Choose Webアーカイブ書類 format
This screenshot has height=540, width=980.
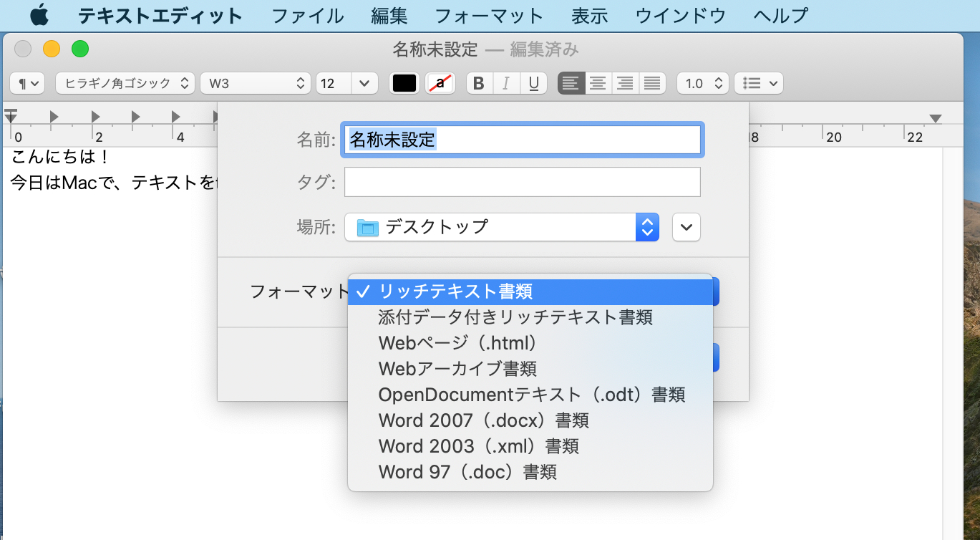[x=530, y=369]
